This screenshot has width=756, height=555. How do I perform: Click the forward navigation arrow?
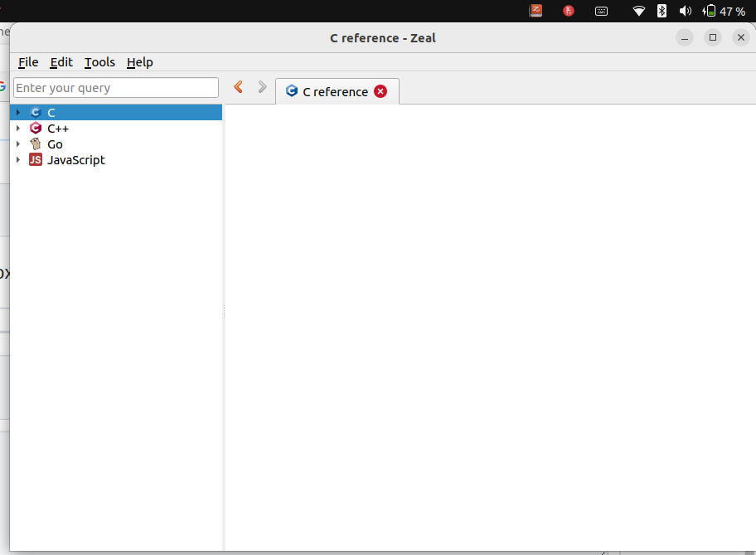pos(262,86)
